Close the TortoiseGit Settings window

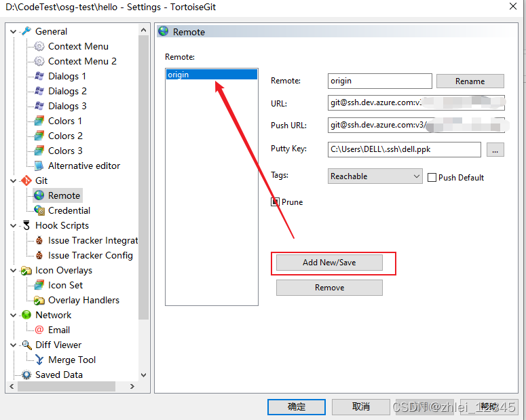click(x=513, y=6)
